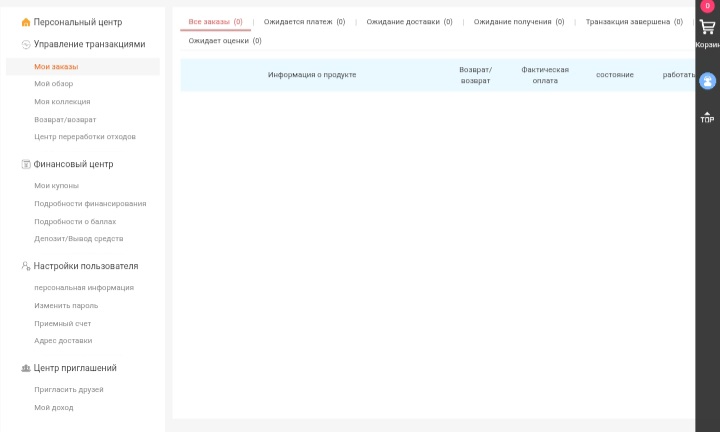Click the TOP scroll-to-top icon
This screenshot has width=720, height=432.
707,117
